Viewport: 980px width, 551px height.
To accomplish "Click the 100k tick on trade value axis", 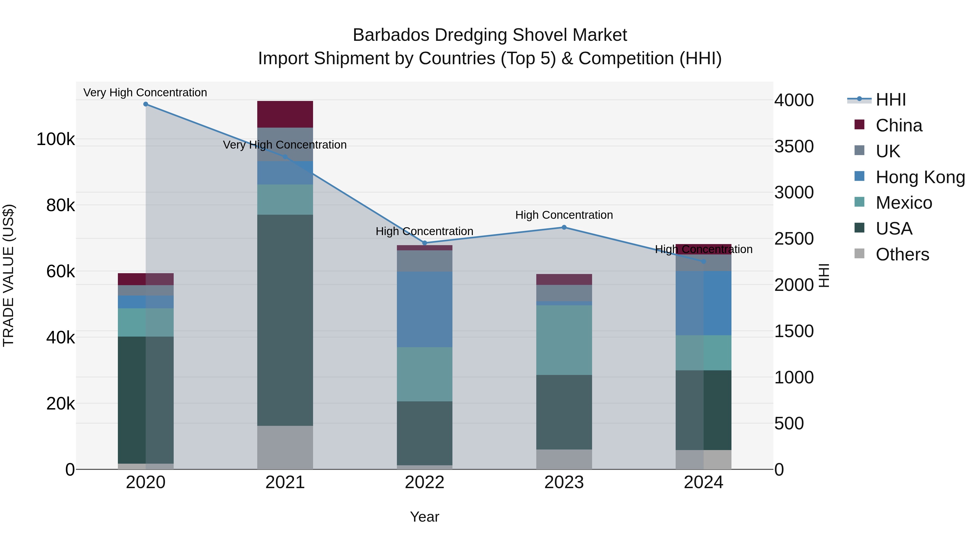I will pos(56,140).
